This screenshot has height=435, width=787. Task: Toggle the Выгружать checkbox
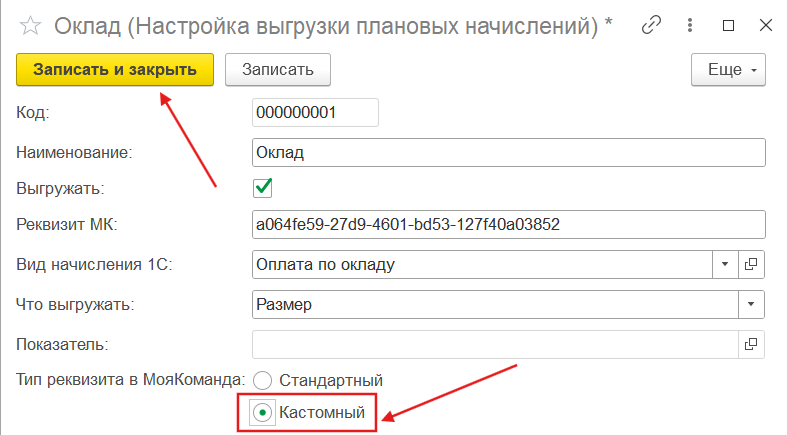click(264, 187)
